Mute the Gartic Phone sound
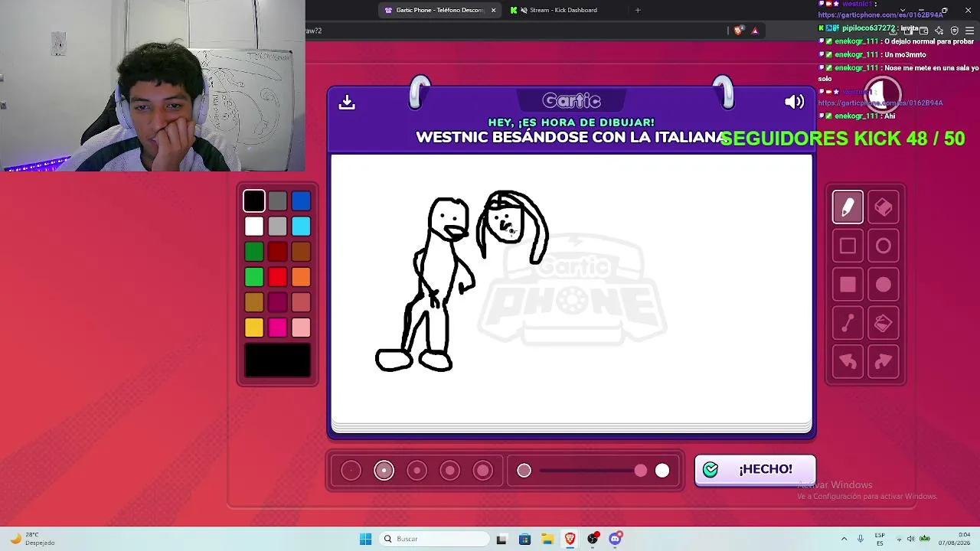Screen dimensions: 980x551 (794, 102)
